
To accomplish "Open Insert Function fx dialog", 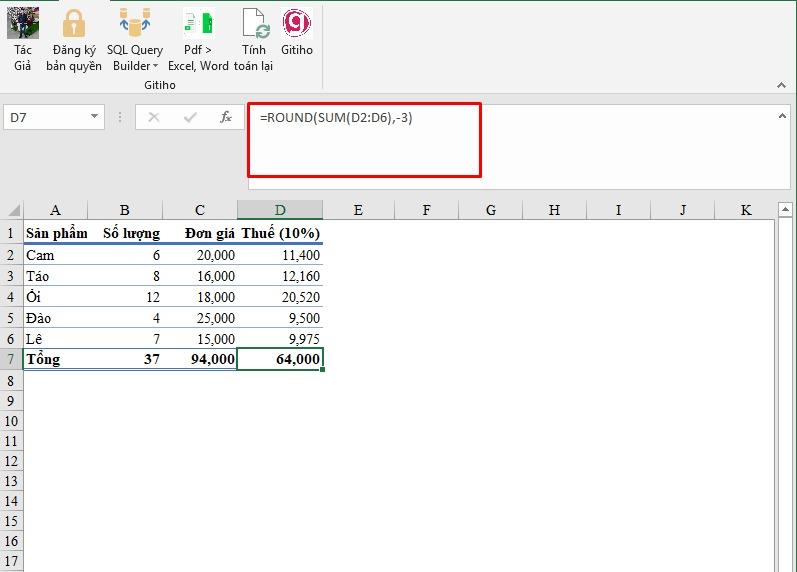I will (x=226, y=117).
